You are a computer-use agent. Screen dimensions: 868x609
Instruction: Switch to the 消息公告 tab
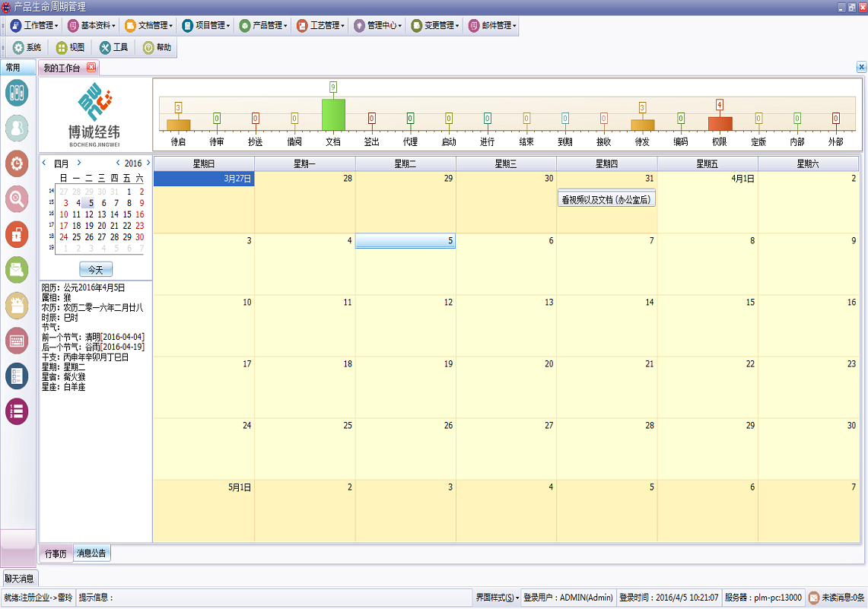point(92,553)
